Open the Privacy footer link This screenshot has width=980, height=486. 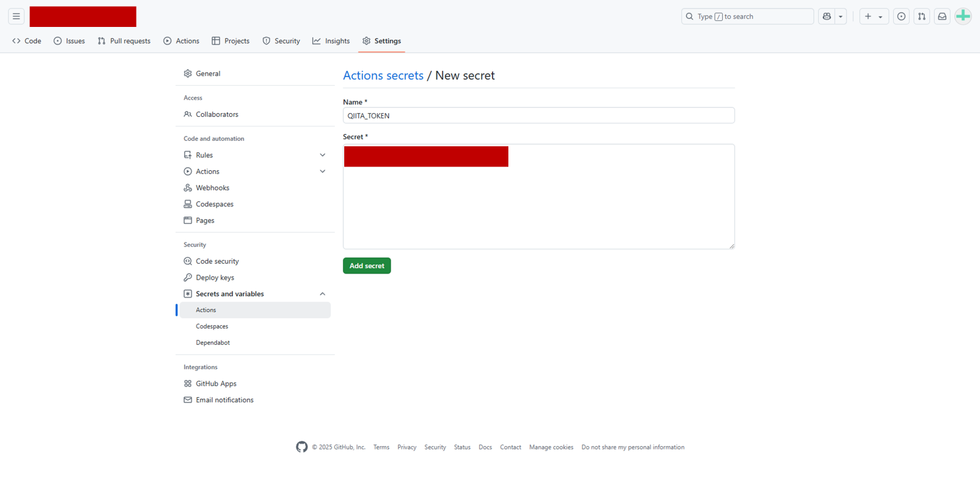[407, 447]
